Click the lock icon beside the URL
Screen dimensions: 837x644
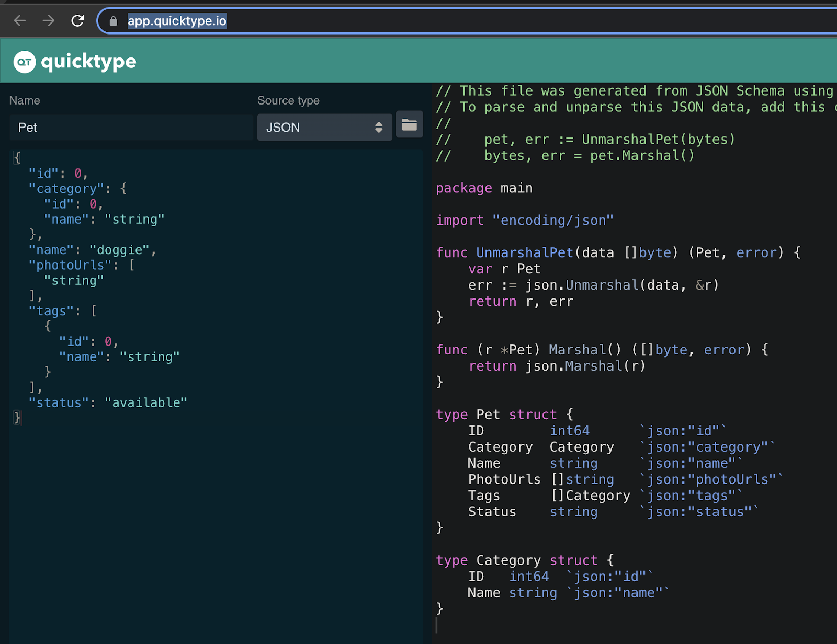click(x=114, y=21)
